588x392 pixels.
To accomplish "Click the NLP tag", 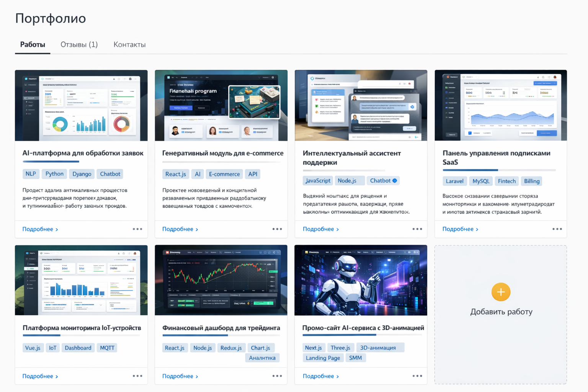I will click(x=31, y=174).
